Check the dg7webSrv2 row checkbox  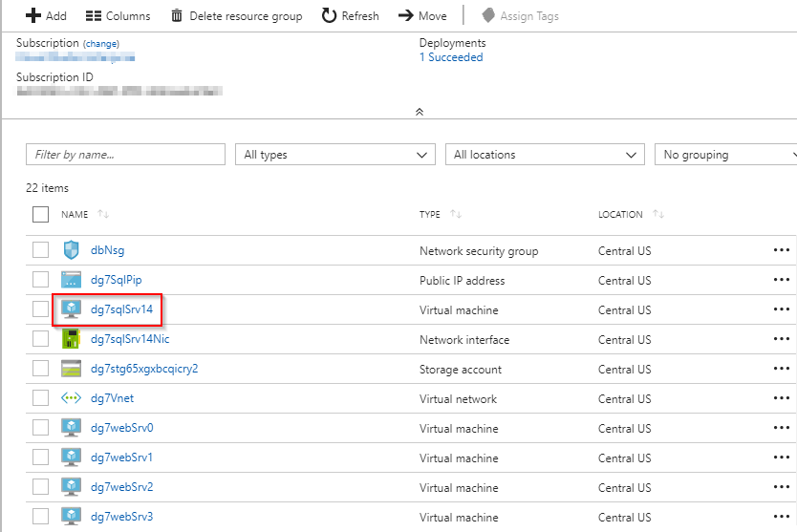click(41, 487)
